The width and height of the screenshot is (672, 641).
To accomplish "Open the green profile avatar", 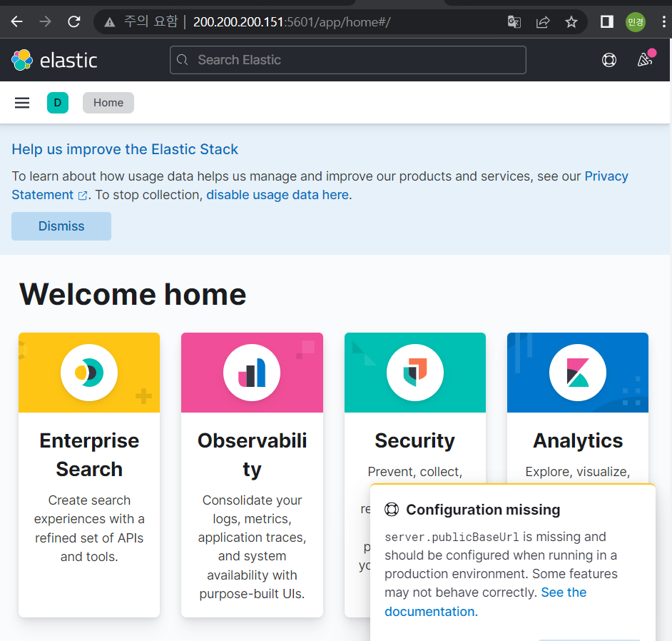I will click(635, 22).
